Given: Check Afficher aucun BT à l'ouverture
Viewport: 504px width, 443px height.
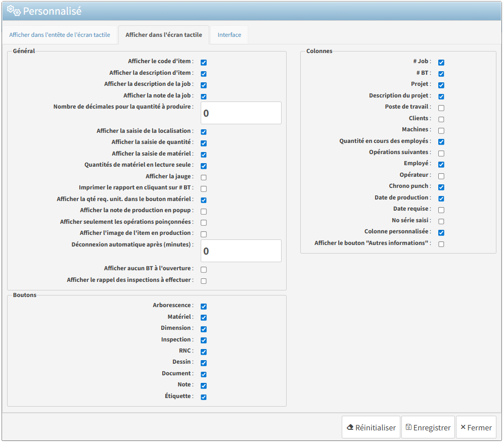Looking at the screenshot, I should point(204,270).
